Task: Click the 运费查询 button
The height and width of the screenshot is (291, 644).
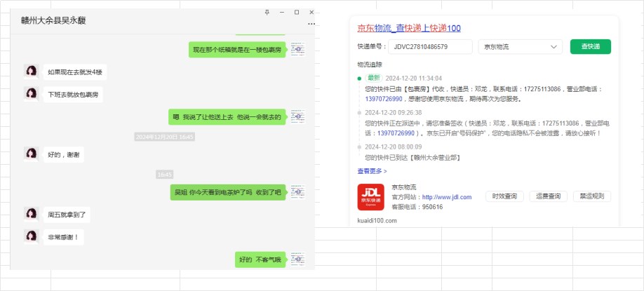Action: click(x=548, y=196)
